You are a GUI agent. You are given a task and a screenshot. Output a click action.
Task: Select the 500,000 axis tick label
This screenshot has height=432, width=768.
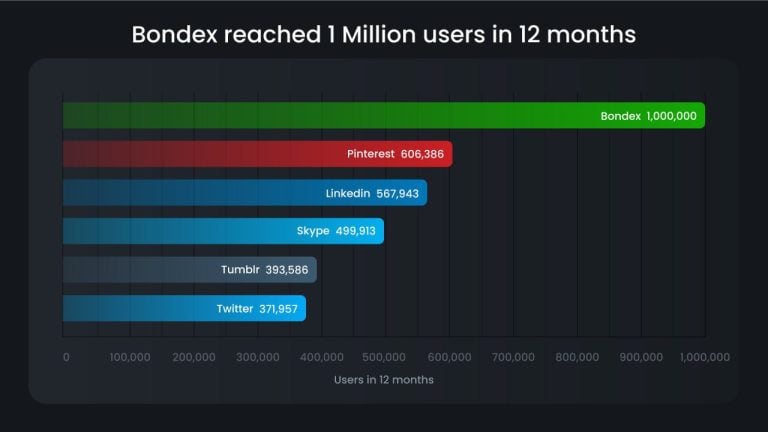coord(385,357)
